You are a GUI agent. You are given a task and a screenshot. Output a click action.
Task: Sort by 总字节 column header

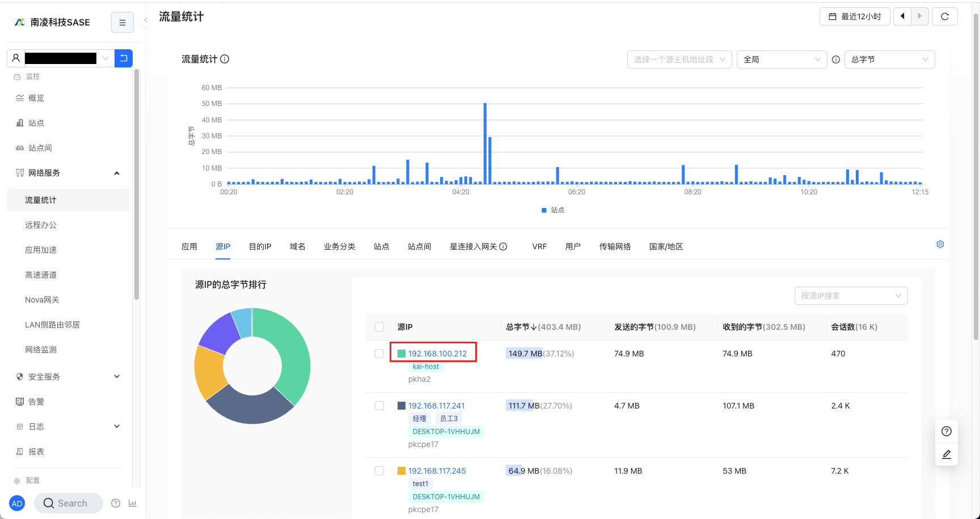pos(543,327)
